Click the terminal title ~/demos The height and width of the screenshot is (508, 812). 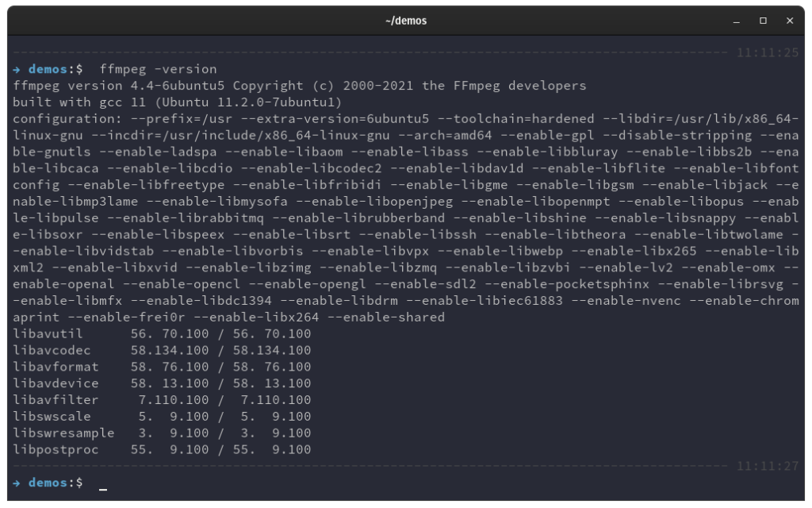coord(405,21)
